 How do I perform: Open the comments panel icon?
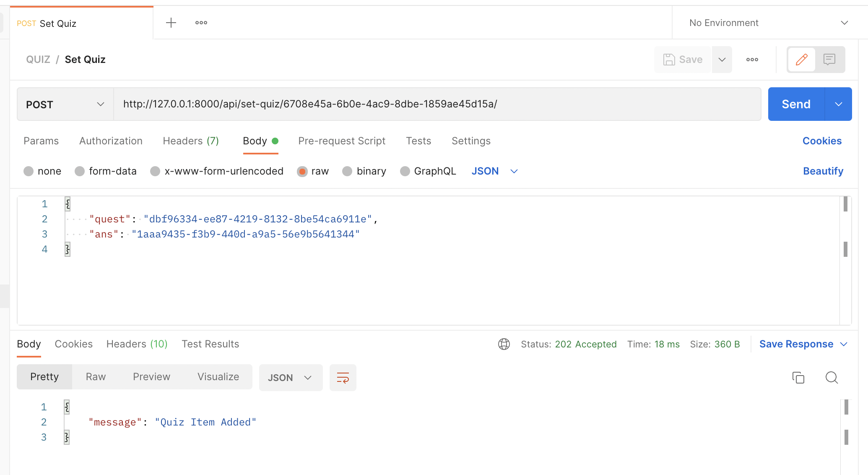pos(829,60)
